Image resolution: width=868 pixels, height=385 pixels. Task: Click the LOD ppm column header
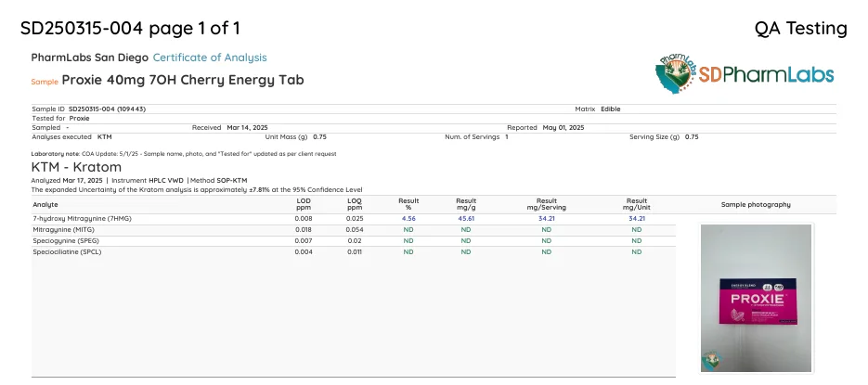(304, 204)
